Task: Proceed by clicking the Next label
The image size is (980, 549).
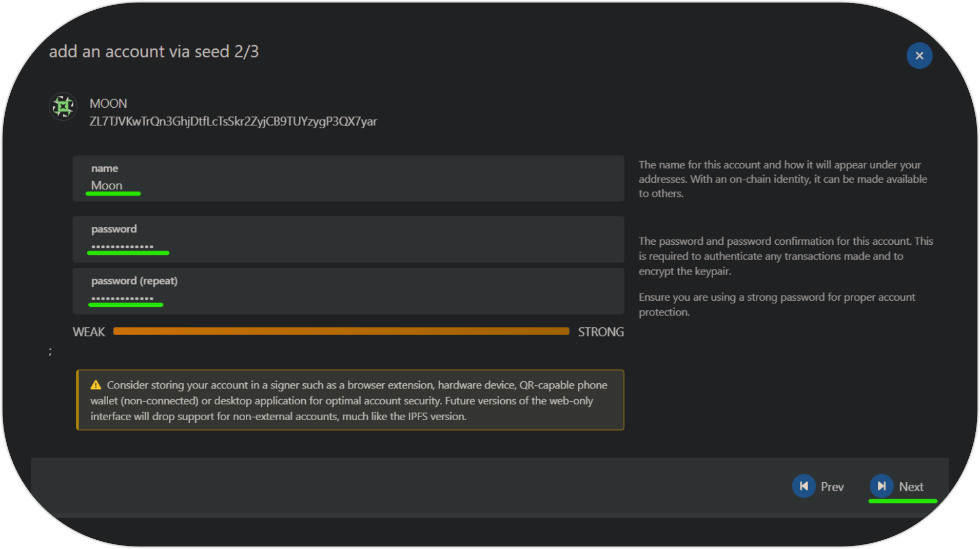Action: coord(911,487)
